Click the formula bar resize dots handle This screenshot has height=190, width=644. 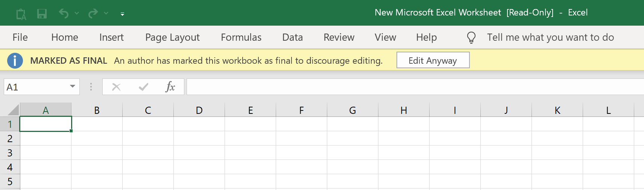(91, 87)
